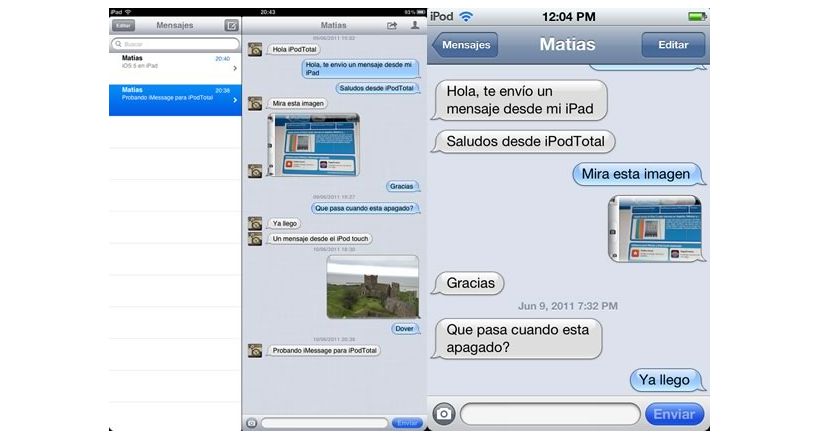Screen dimensions: 820x440
Task: Tap the battery icon in iPod status bar
Action: [697, 17]
